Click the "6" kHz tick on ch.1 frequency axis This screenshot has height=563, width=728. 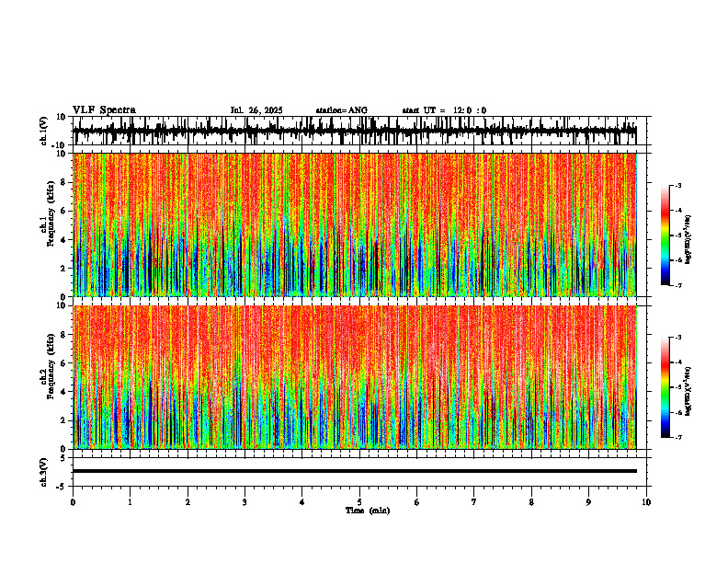64,211
